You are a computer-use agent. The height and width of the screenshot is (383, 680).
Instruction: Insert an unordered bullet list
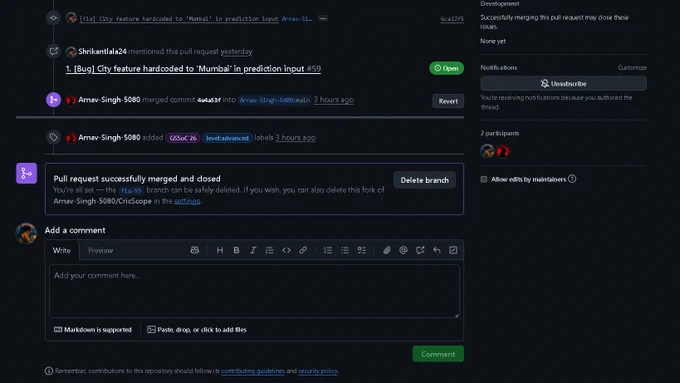tap(345, 250)
